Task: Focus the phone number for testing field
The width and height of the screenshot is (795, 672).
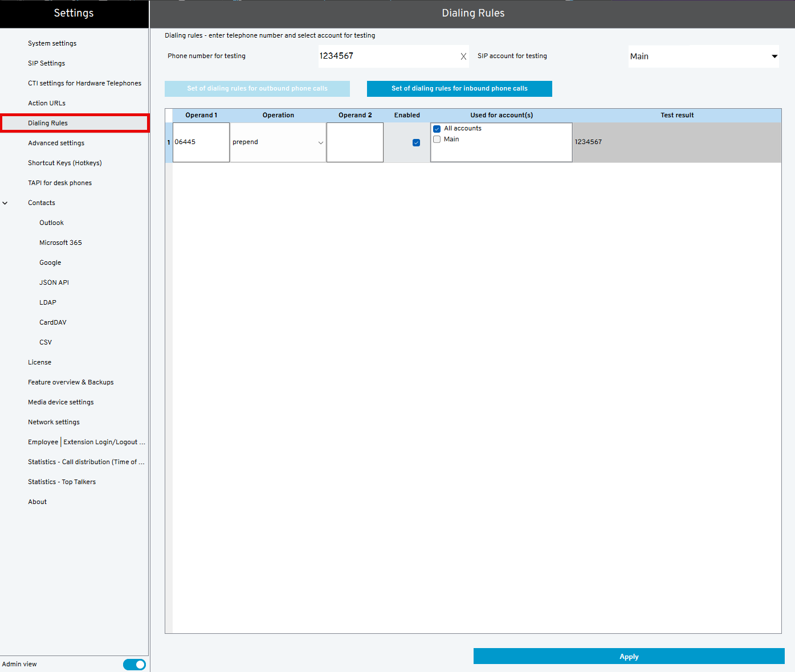Action: (388, 56)
